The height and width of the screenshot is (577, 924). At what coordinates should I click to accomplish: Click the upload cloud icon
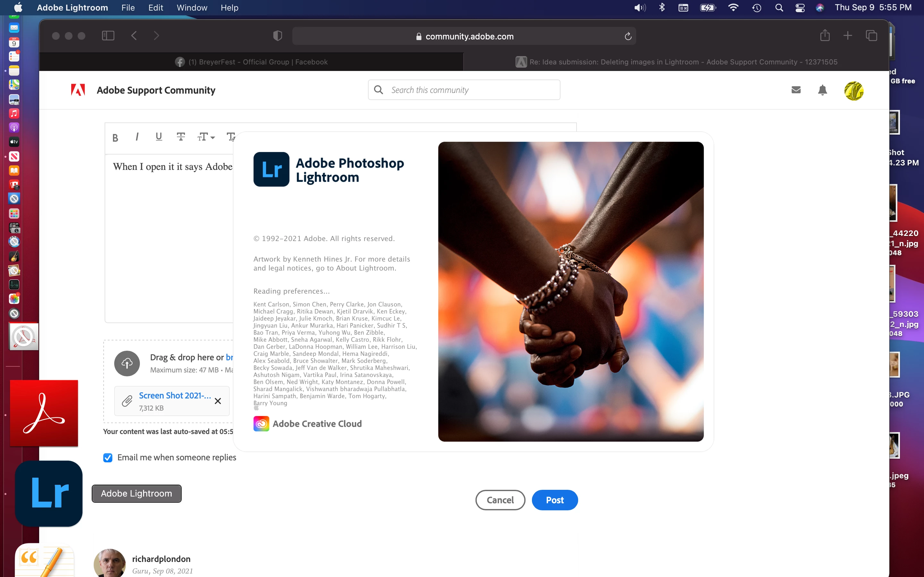point(127,363)
